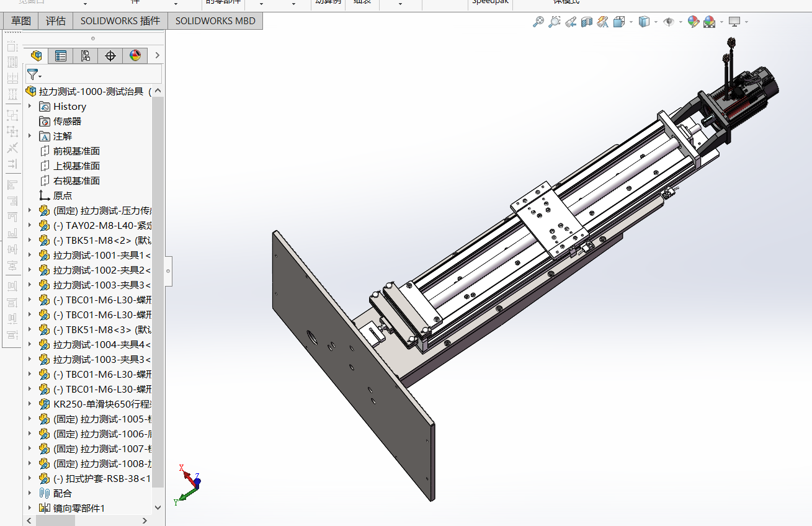Image resolution: width=812 pixels, height=526 pixels.
Task: Select the 传感器 tree item text
Action: point(67,122)
